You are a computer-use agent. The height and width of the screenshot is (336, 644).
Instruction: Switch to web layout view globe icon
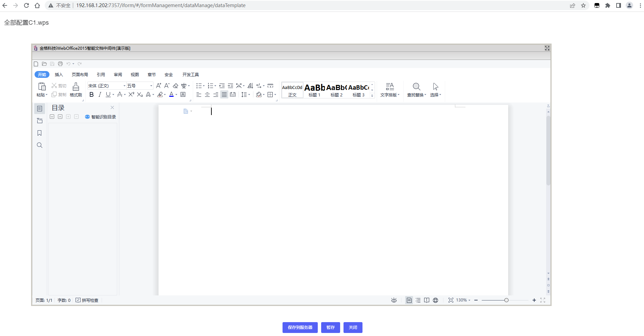[x=436, y=300]
